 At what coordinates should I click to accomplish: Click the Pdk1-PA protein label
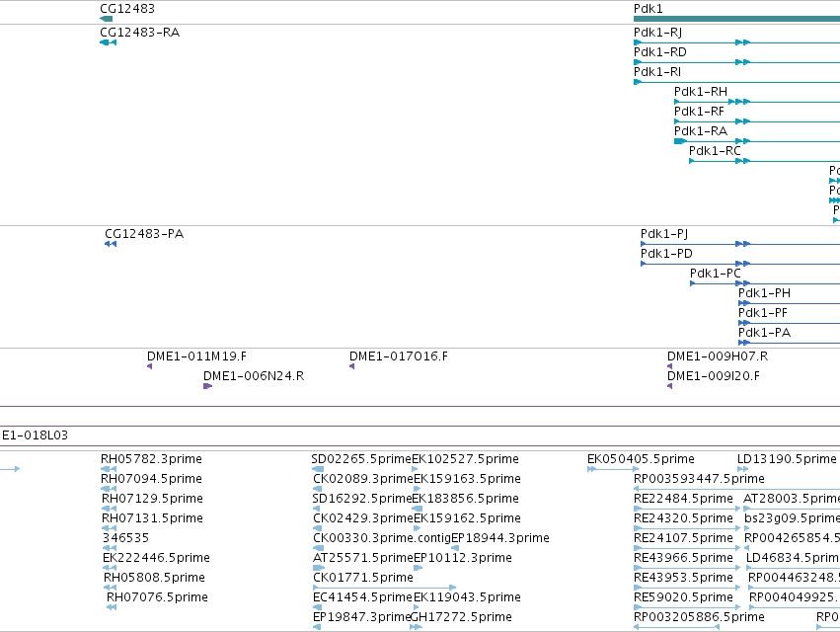(x=764, y=333)
